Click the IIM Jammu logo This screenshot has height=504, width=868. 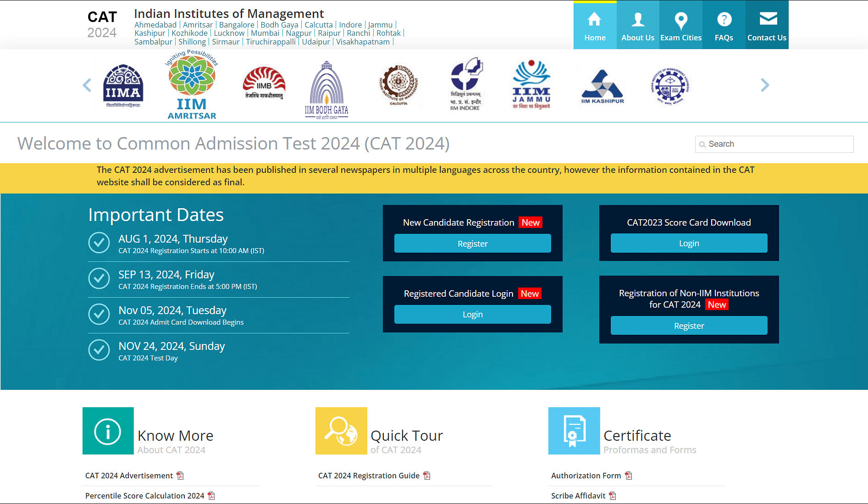click(x=531, y=84)
